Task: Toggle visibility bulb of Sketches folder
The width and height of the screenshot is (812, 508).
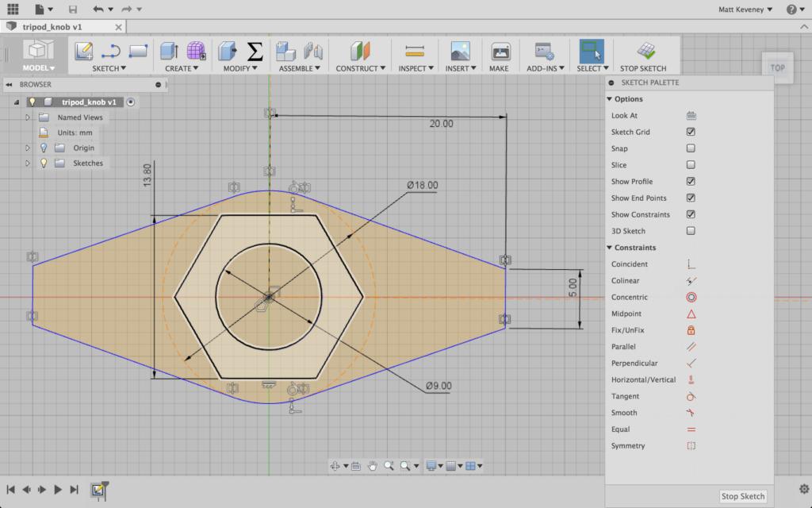Action: 44,164
